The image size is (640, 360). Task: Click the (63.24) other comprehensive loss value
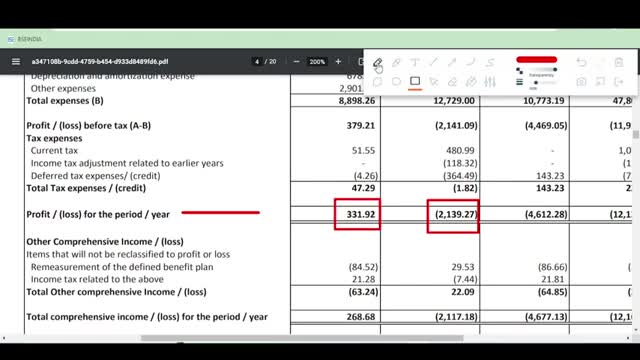pos(363,291)
